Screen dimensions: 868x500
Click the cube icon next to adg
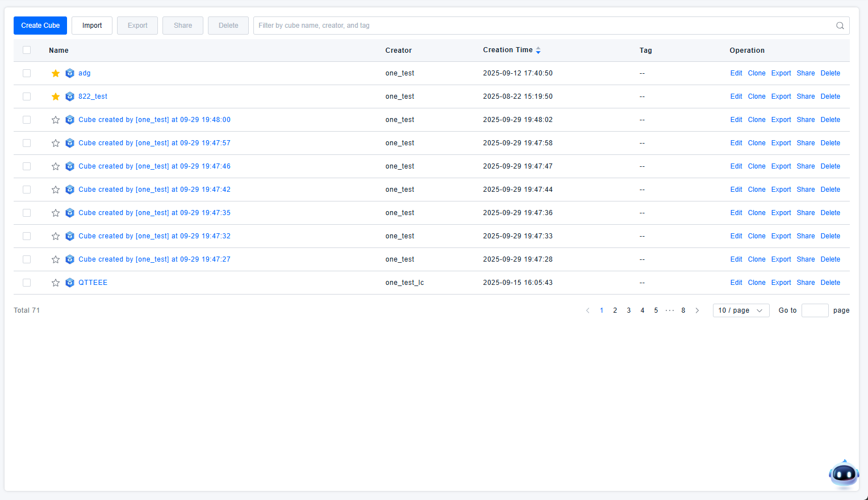click(70, 73)
